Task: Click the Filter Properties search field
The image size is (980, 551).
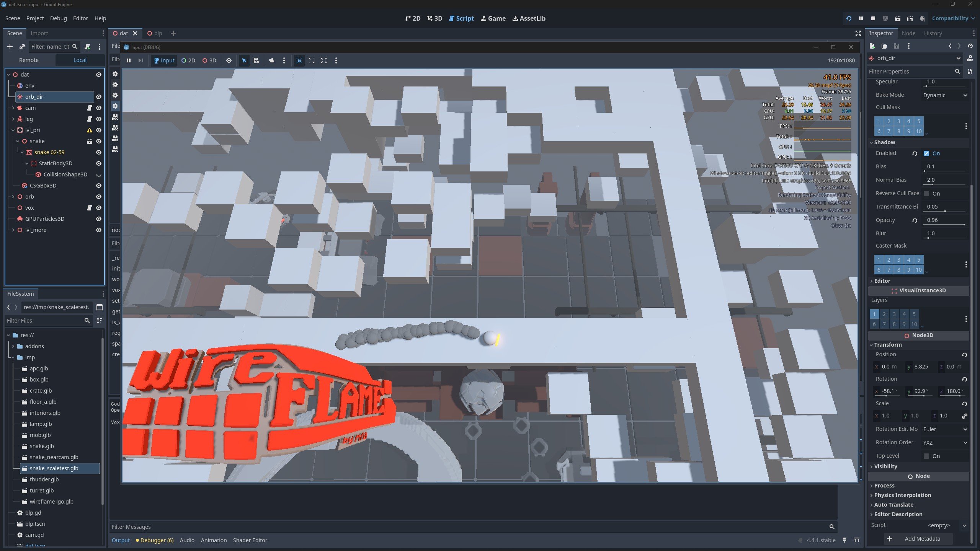Action: pos(914,72)
